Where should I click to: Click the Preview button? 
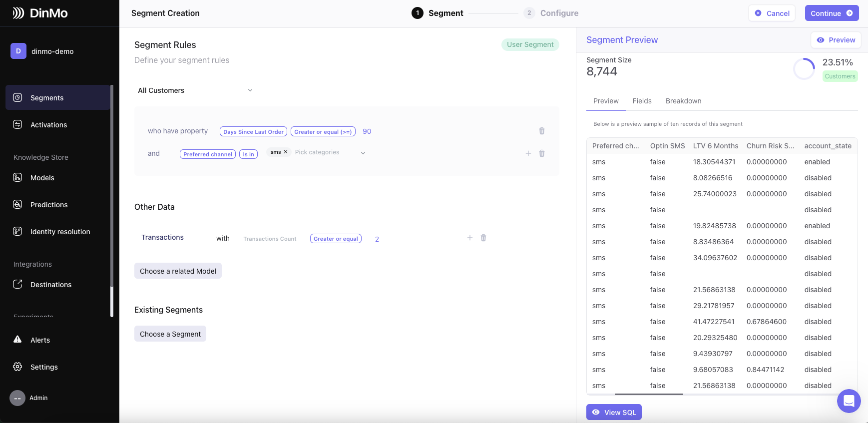coord(836,40)
